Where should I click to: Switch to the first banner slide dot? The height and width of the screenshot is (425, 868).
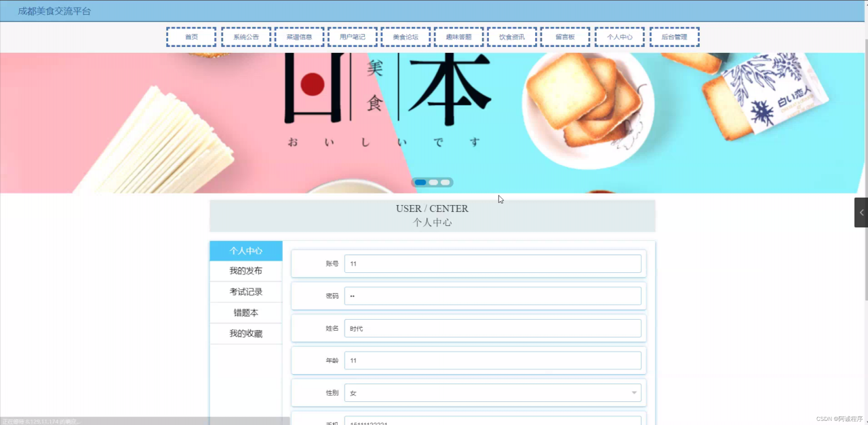[420, 182]
